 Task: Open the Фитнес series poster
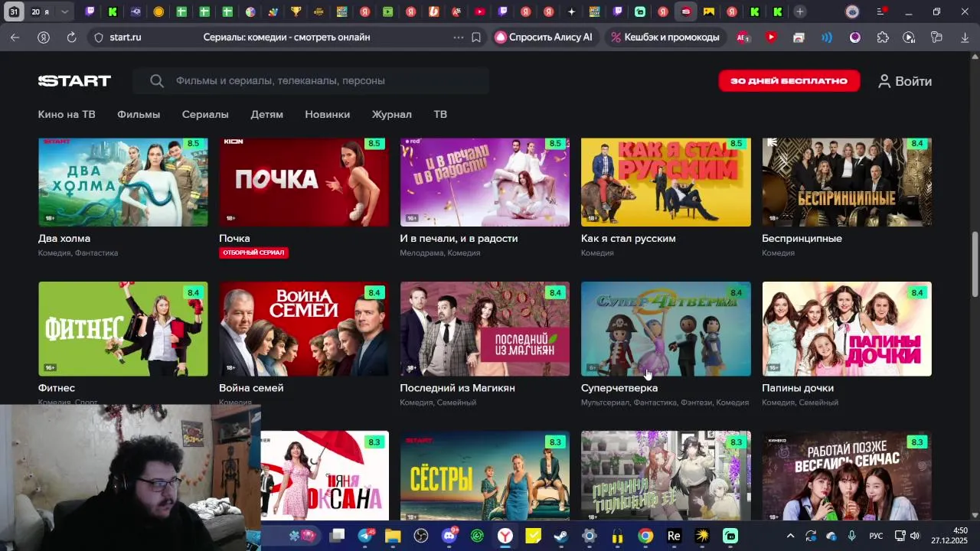123,329
